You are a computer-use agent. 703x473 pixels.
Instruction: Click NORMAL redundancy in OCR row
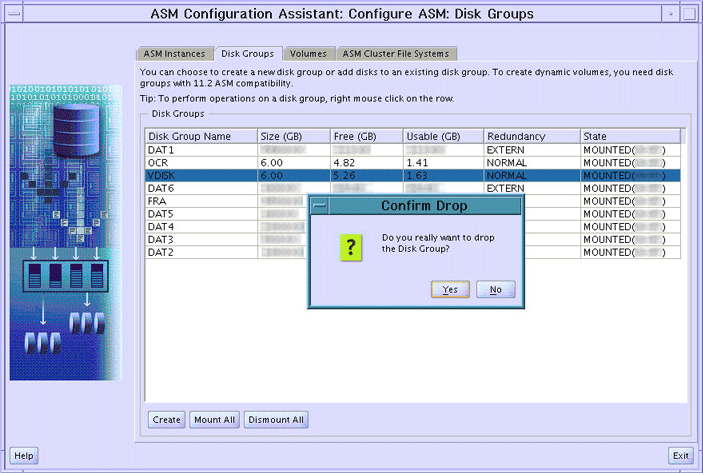(507, 163)
